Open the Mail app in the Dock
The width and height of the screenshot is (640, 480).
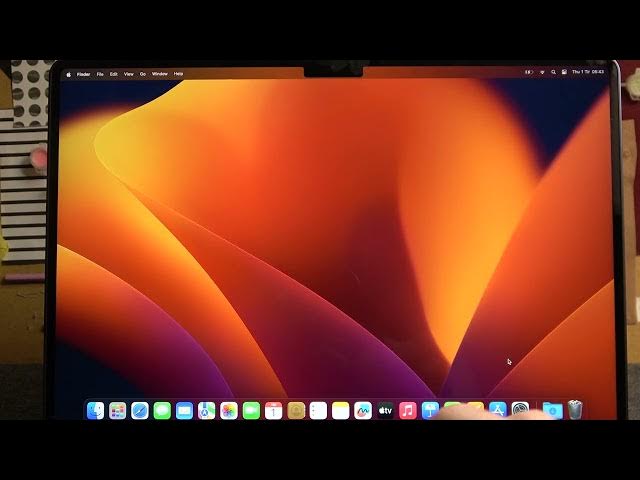tap(184, 411)
